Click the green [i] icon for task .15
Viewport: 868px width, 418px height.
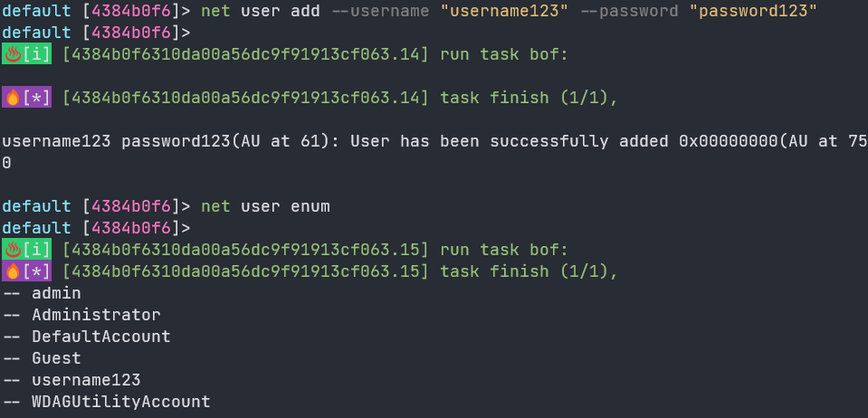point(26,251)
